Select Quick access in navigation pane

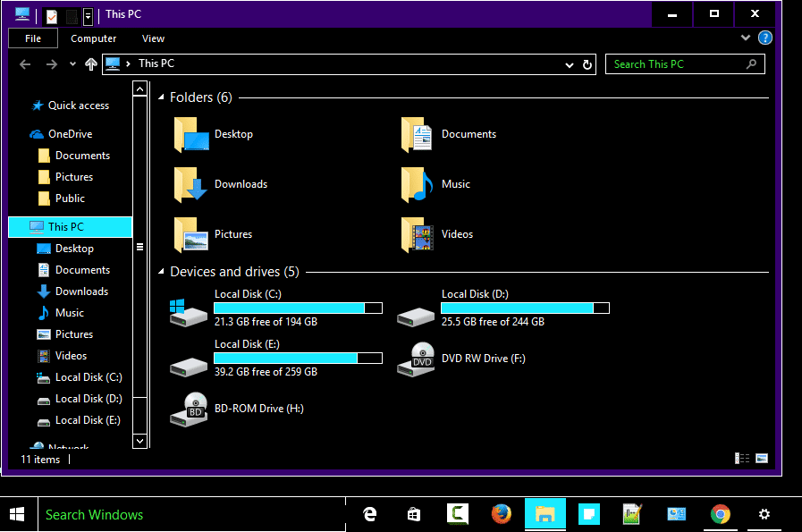[71, 106]
